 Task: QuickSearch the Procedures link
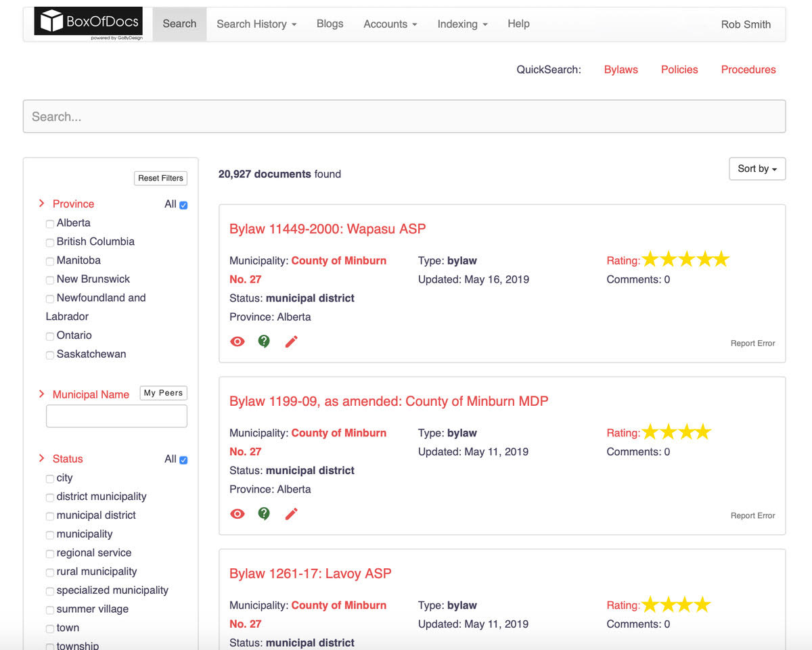click(748, 69)
